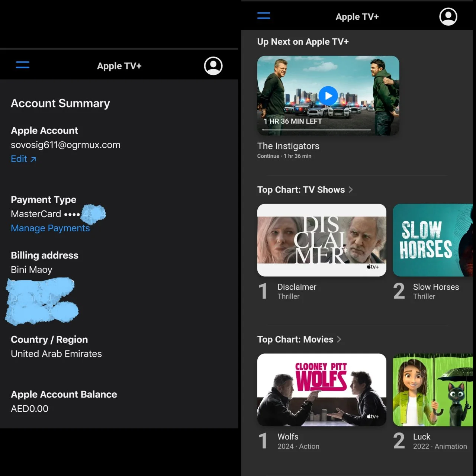
Task: Open profile icon in Account Summary screen
Action: (x=213, y=66)
